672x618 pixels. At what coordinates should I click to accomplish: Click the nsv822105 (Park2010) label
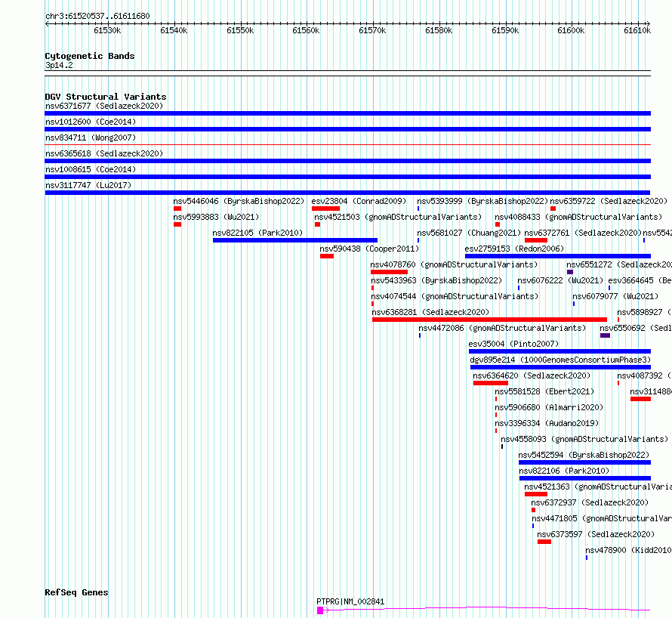[257, 233]
